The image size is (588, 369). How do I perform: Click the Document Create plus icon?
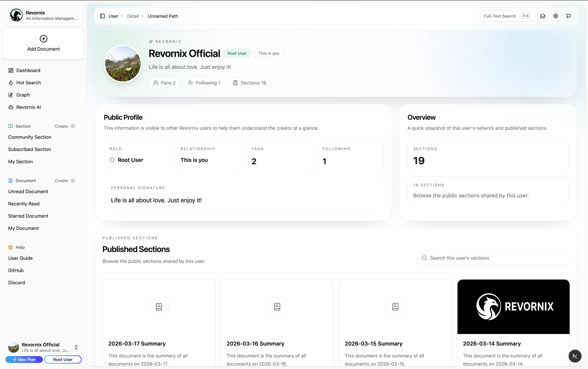[x=73, y=181]
